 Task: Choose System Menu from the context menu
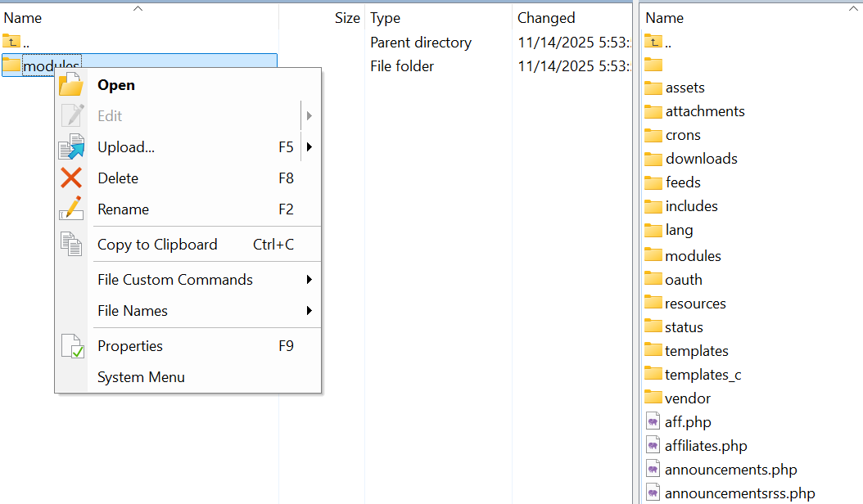pyautogui.click(x=141, y=377)
